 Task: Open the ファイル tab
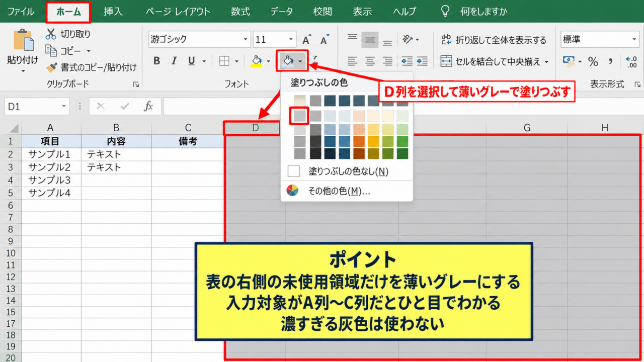click(21, 12)
